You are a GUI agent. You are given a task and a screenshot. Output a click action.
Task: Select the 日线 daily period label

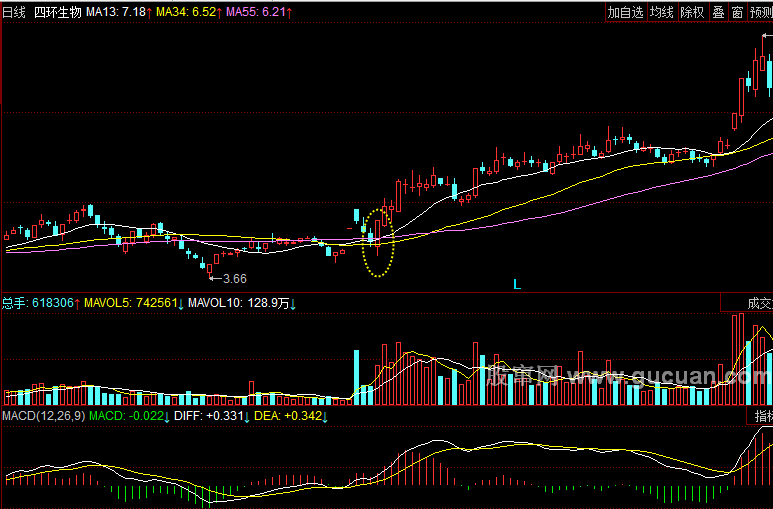click(14, 12)
